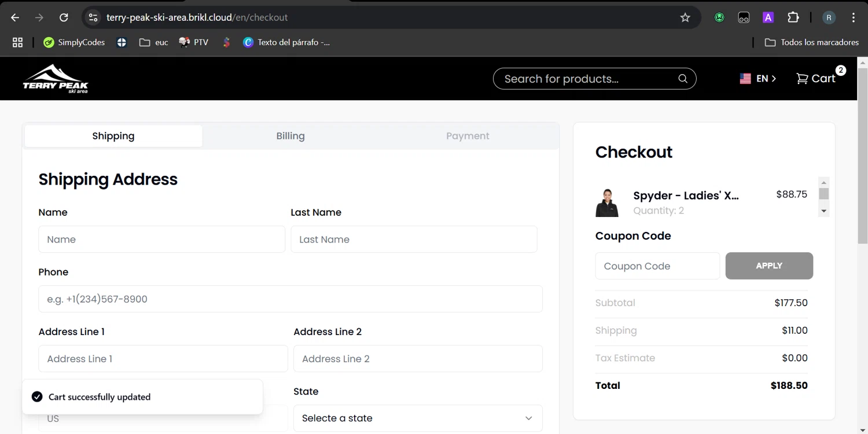This screenshot has height=434, width=868.
Task: Click the Spyder - Ladies' product name
Action: click(x=686, y=196)
